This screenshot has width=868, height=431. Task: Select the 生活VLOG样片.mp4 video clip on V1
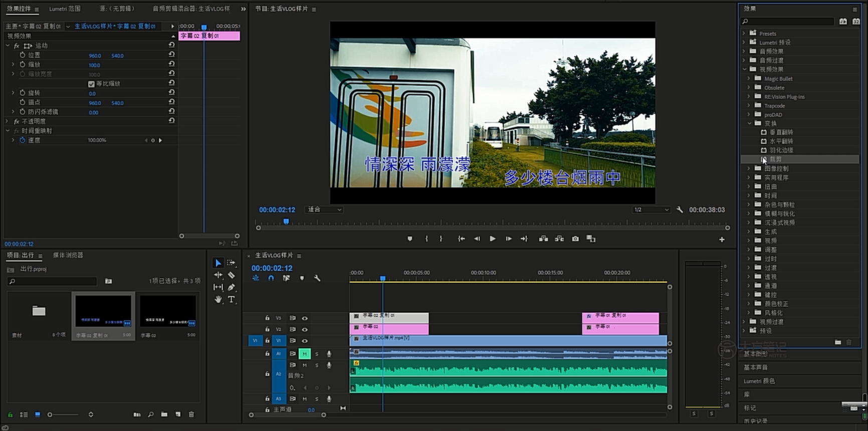point(508,340)
